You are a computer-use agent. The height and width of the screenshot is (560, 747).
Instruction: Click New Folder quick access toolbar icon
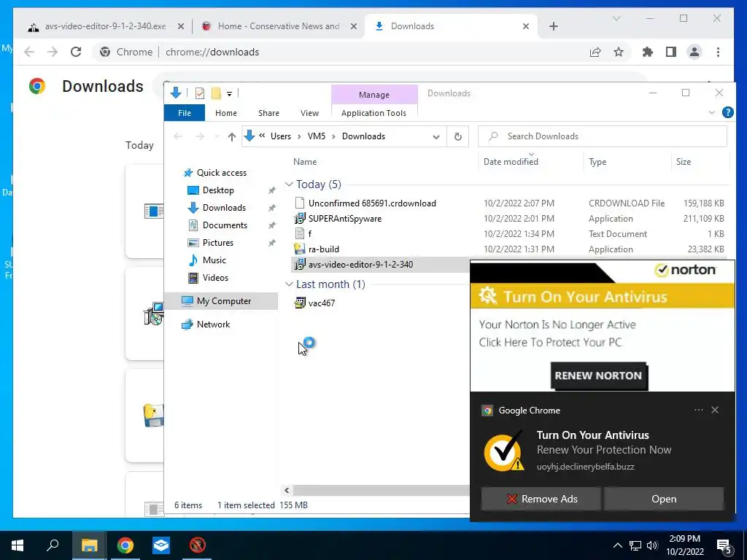coord(216,93)
